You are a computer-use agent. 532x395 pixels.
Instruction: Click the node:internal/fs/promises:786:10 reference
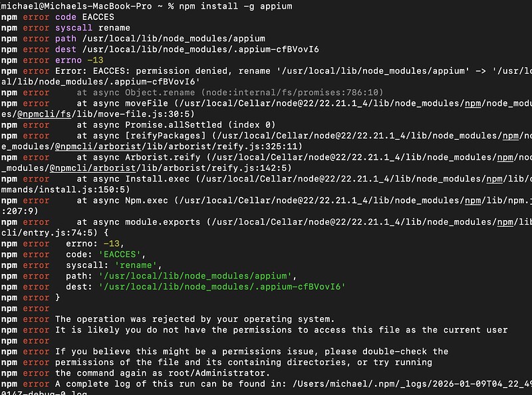tap(292, 92)
